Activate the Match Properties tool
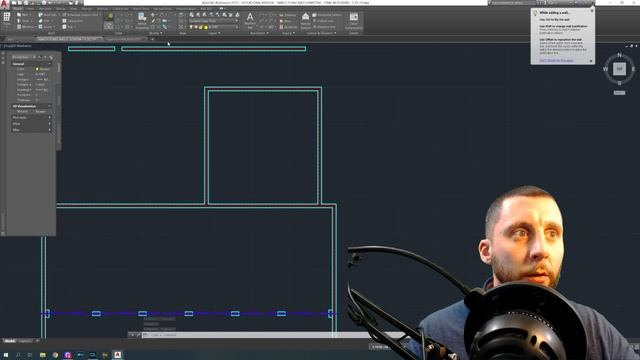This screenshot has height=360, width=640. pos(142,20)
